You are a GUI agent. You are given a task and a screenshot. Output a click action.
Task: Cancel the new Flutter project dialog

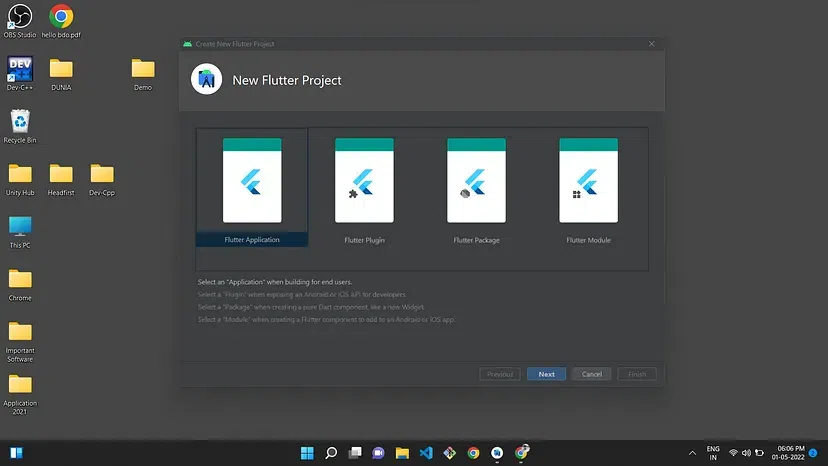pos(591,374)
